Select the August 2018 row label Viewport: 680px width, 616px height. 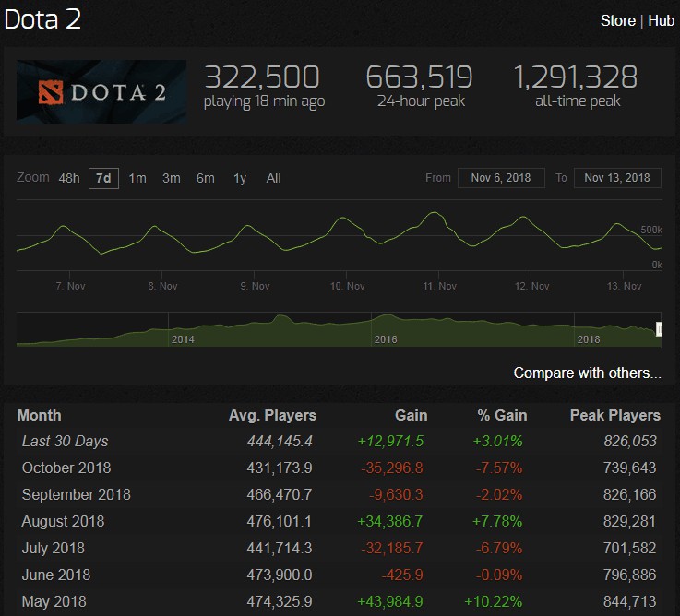click(64, 521)
